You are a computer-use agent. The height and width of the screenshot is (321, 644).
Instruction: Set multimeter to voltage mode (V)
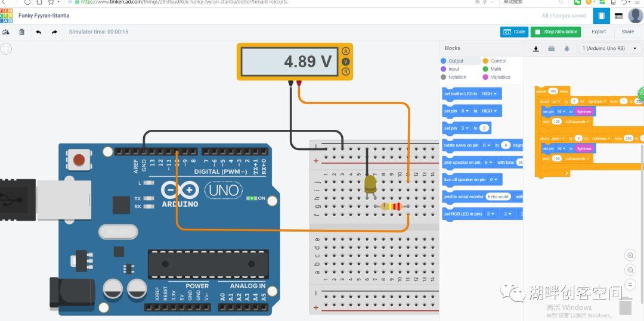tap(346, 61)
